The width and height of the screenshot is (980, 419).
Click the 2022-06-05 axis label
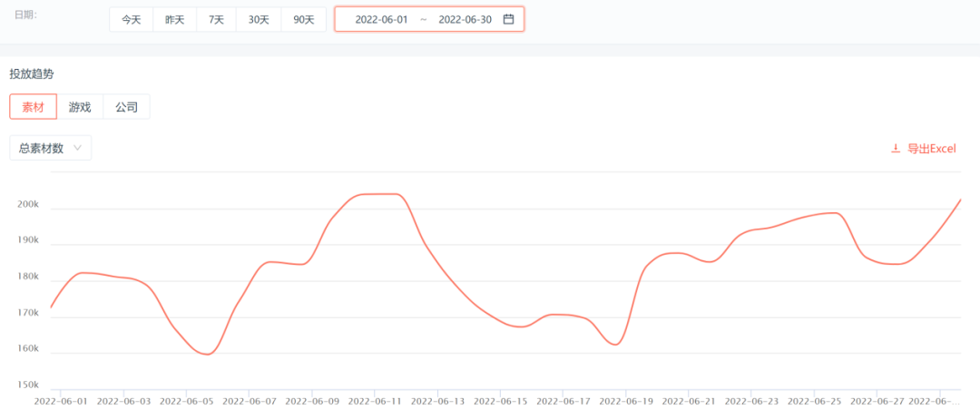coord(186,401)
